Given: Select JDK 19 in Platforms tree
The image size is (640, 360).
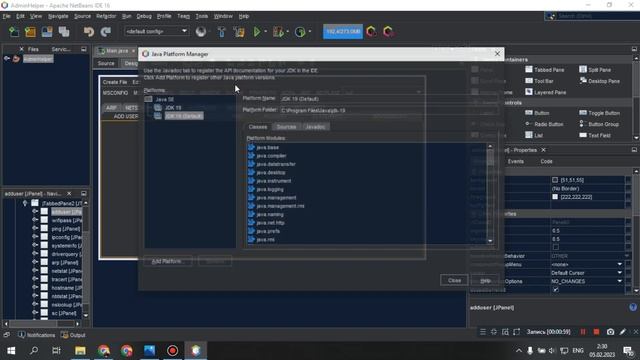Looking at the screenshot, I should click(173, 108).
